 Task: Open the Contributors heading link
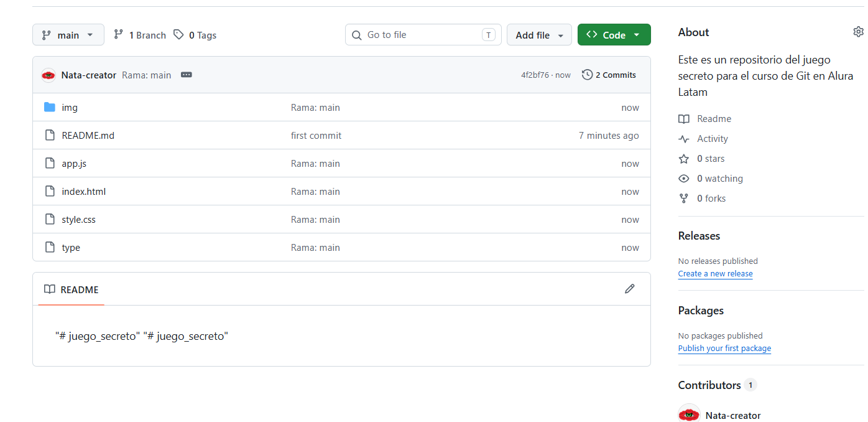coord(717,385)
